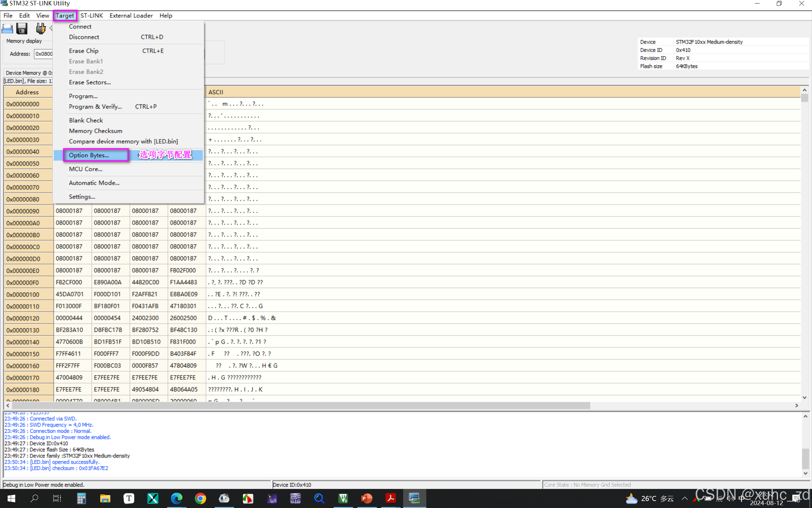Open Adobe Acrobat from the taskbar

pos(390,498)
